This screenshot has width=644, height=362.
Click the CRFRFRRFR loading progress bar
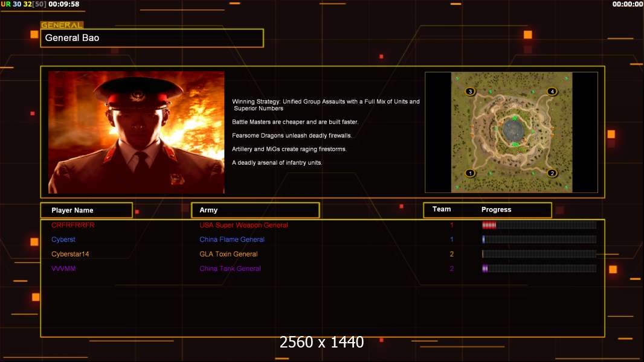pyautogui.click(x=539, y=224)
